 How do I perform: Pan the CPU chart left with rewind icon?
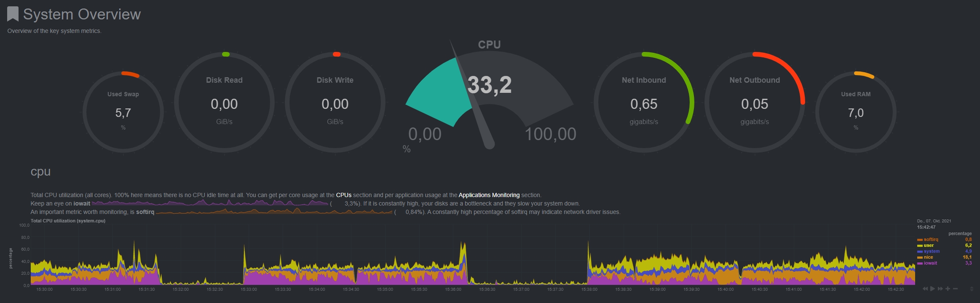(x=925, y=289)
